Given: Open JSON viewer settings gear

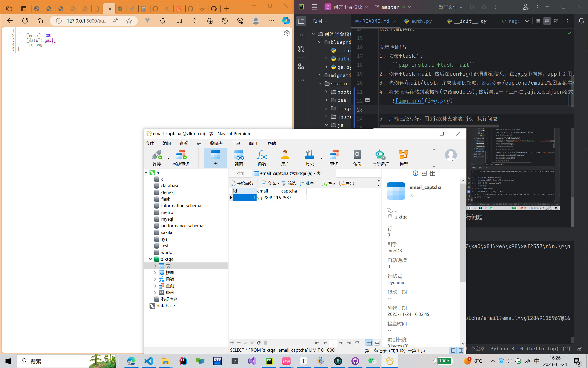Looking at the screenshot, I should pos(287,33).
